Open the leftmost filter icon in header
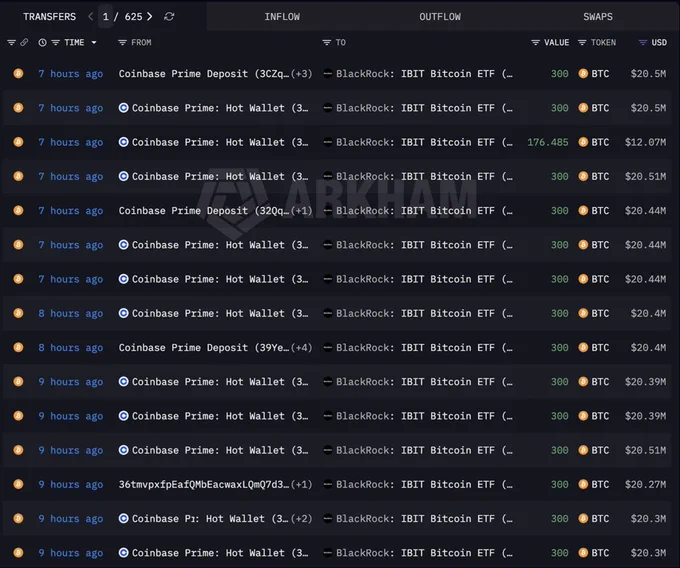Image resolution: width=680 pixels, height=568 pixels. tap(11, 42)
